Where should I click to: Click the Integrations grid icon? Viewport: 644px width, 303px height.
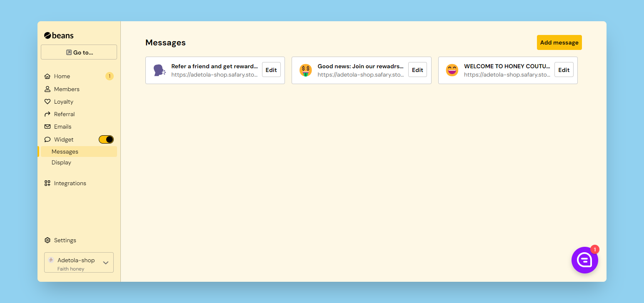(47, 183)
